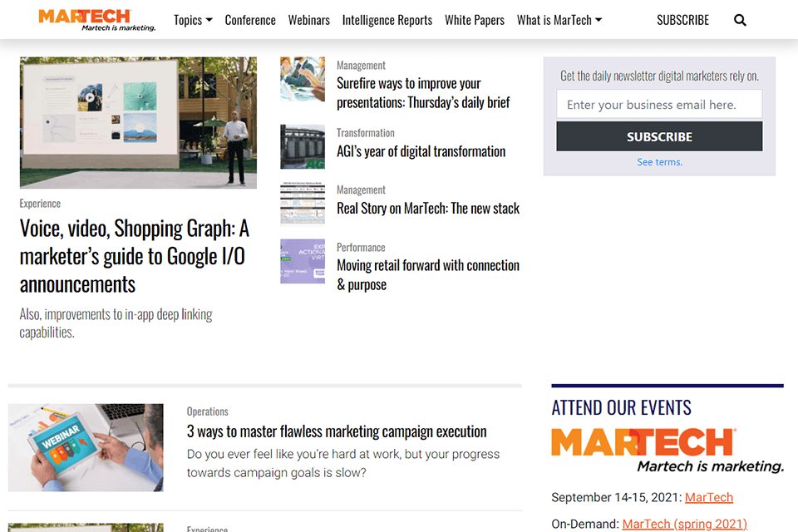
Task: Select the Performance category label
Action: coord(361,248)
